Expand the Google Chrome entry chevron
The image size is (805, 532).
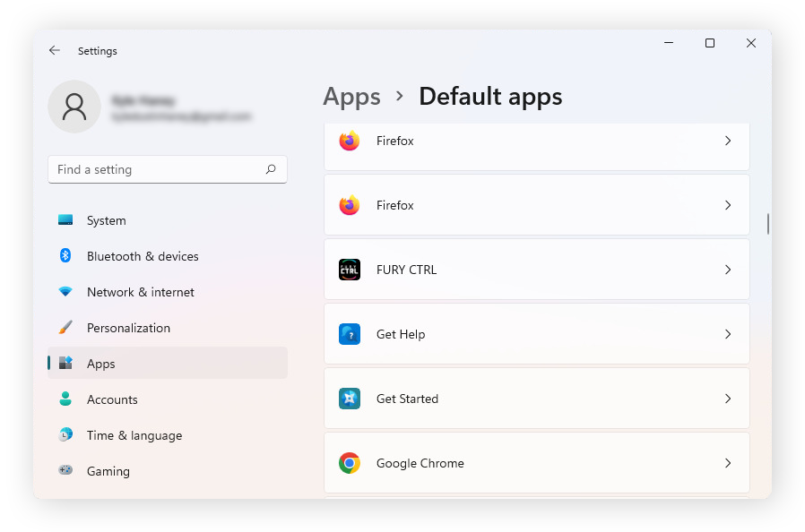click(728, 463)
